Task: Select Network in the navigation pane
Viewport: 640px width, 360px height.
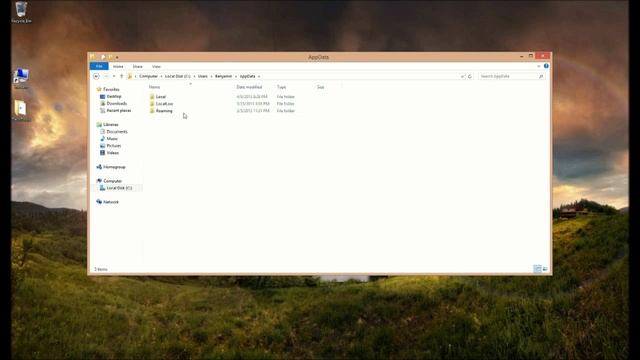Action: pyautogui.click(x=111, y=202)
